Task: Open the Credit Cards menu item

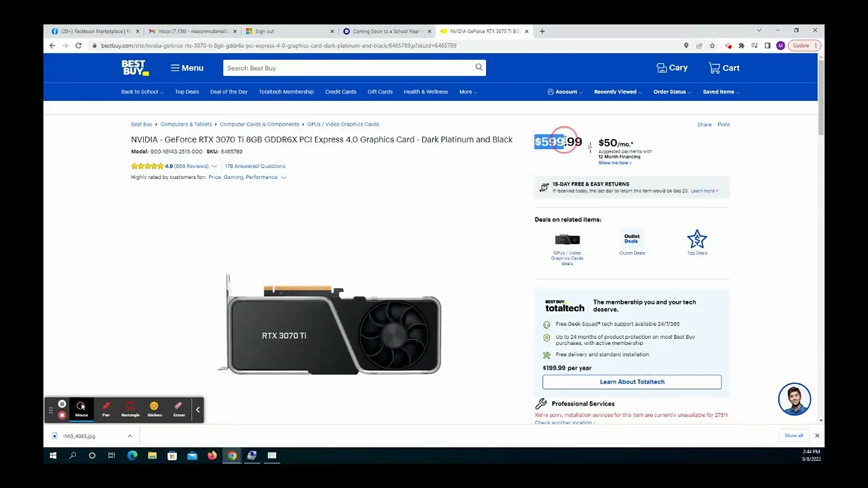Action: (x=340, y=91)
